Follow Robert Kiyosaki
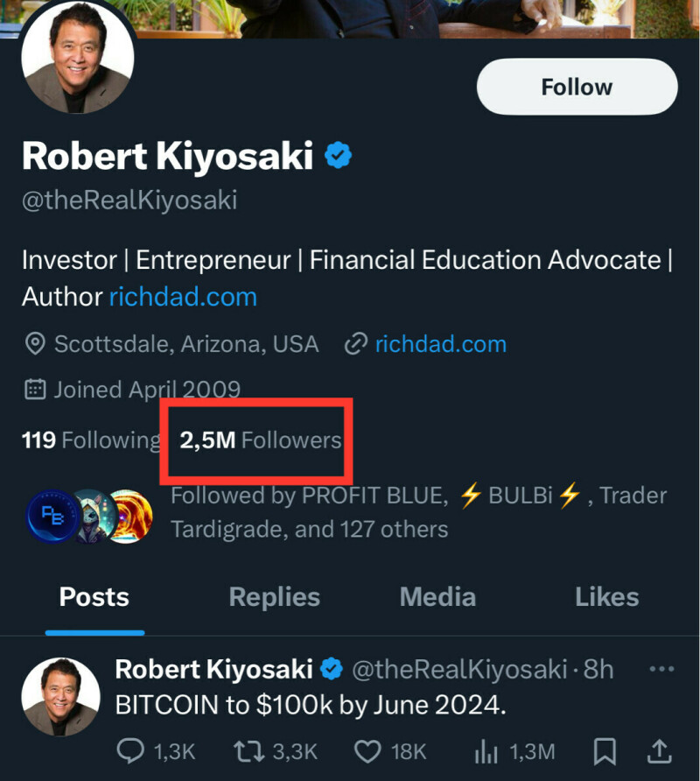 click(577, 88)
